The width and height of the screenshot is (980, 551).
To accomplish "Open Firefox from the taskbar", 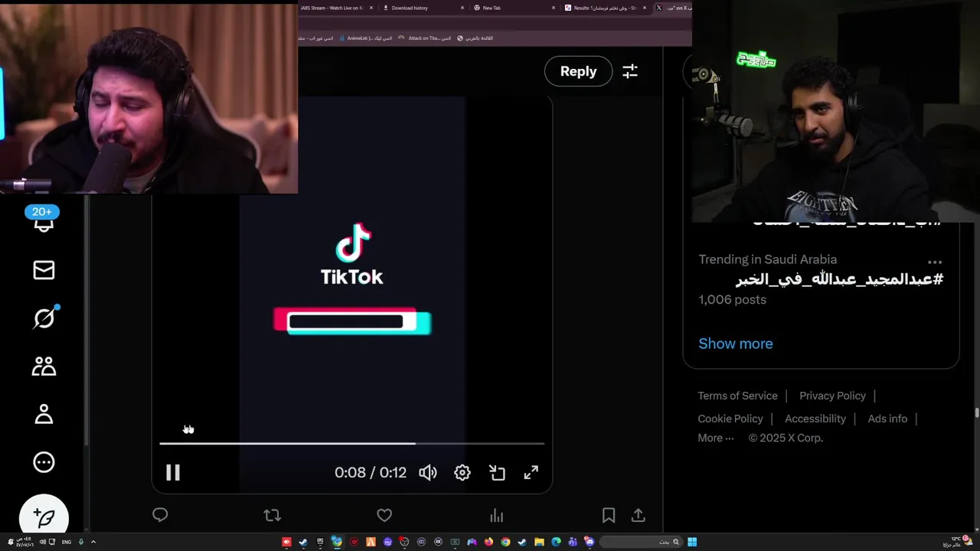I will tap(488, 542).
